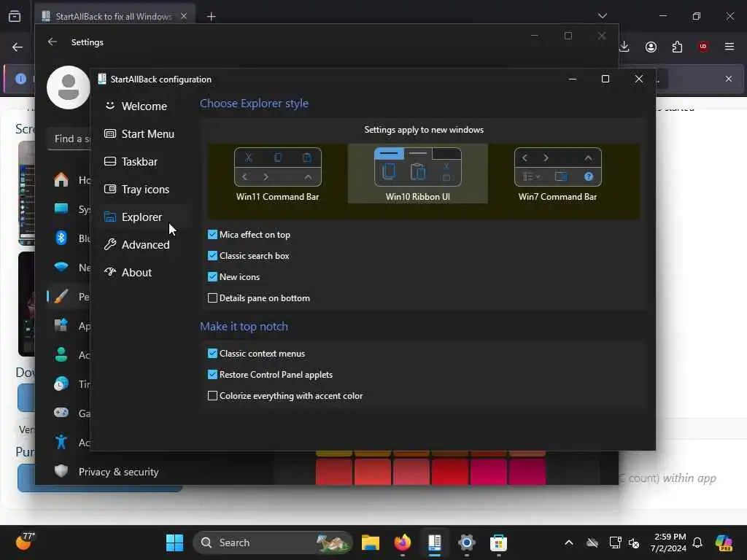The image size is (747, 560).
Task: Pick the bright red accent color swatch
Action: click(449, 472)
